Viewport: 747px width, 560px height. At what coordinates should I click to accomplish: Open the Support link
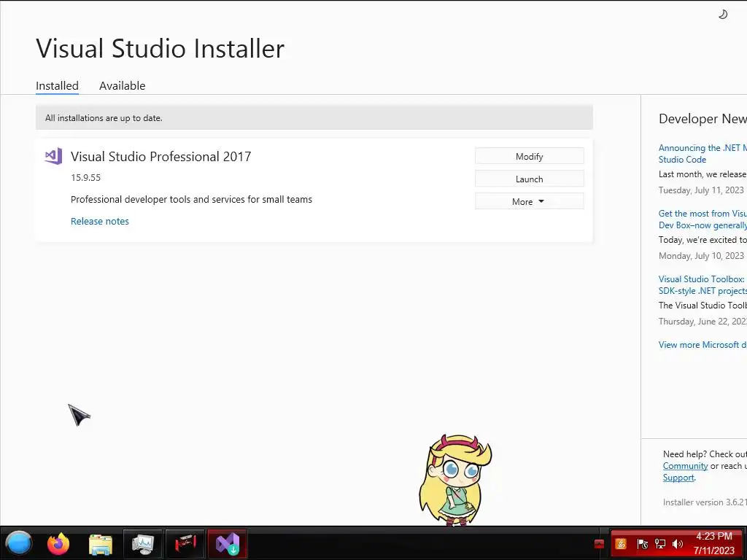tap(678, 478)
